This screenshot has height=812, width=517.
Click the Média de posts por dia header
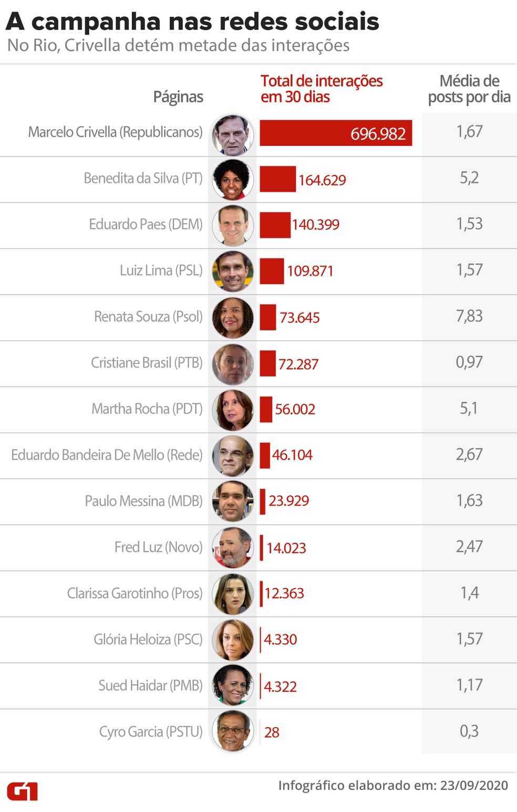pos(469,89)
